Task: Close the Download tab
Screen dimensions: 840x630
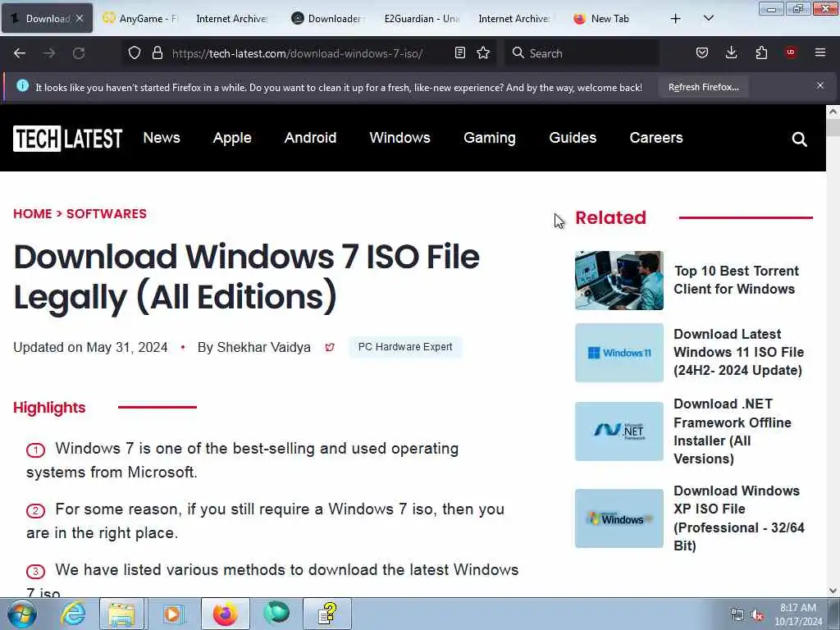Action: 80,19
